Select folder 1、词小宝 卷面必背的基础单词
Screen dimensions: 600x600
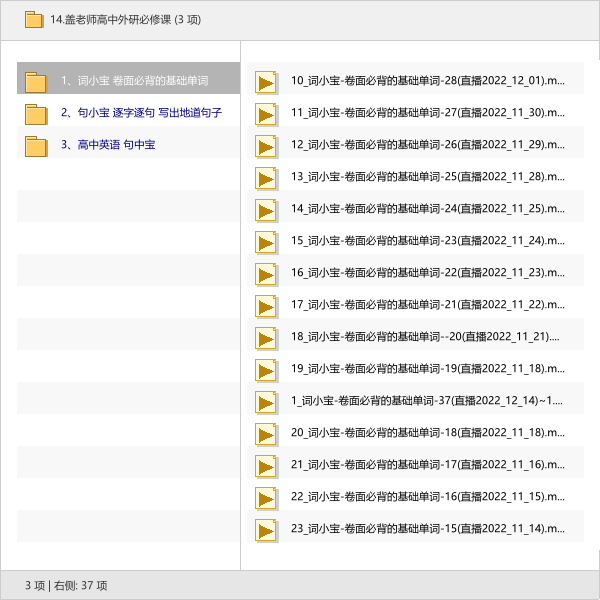point(134,81)
